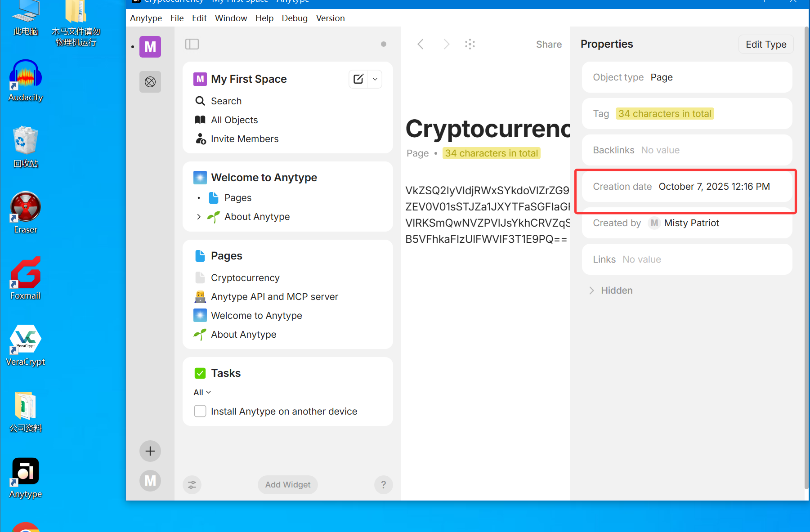Click the My First Space title
This screenshot has height=532, width=810.
coord(249,79)
